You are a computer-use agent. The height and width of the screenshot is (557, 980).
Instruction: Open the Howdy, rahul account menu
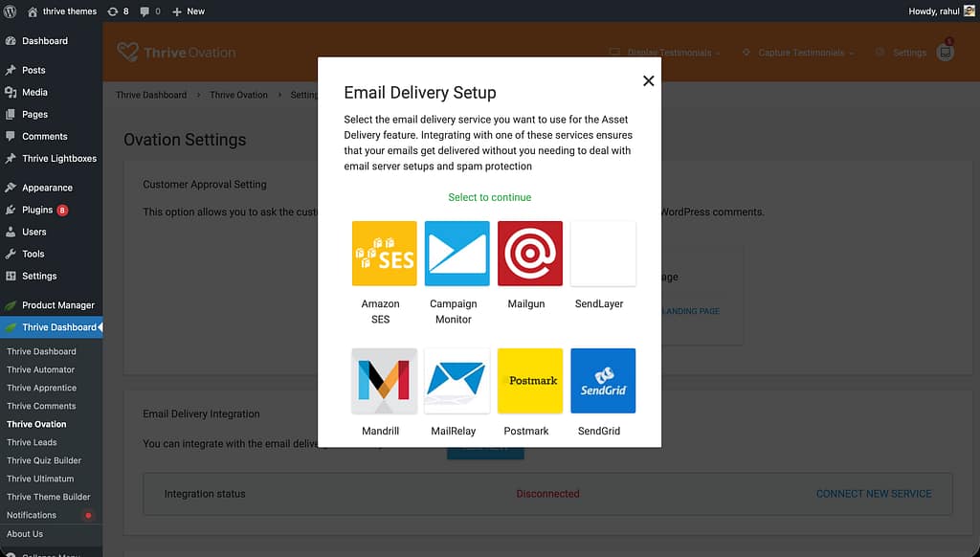click(x=939, y=11)
